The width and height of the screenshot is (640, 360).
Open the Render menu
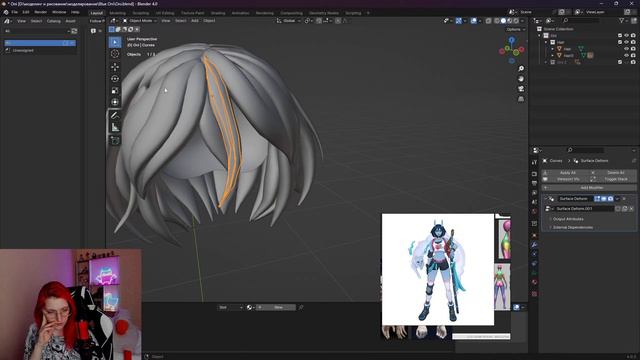coord(40,12)
